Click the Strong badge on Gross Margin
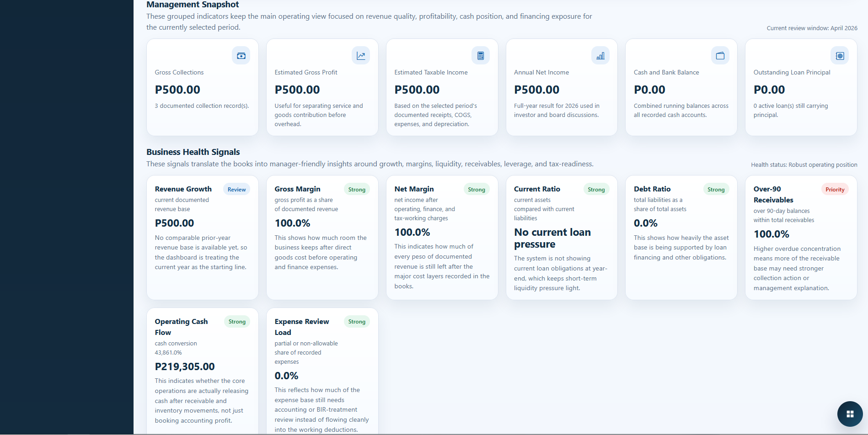This screenshot has width=868, height=435. (357, 190)
